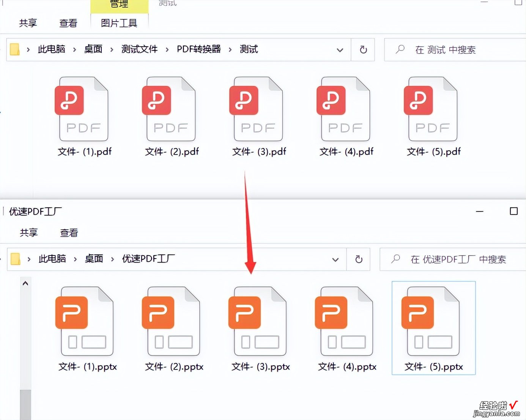Image resolution: width=526 pixels, height=420 pixels.
Task: Go to 此电脑 in the 测试 window breadcrumb
Action: coord(52,49)
